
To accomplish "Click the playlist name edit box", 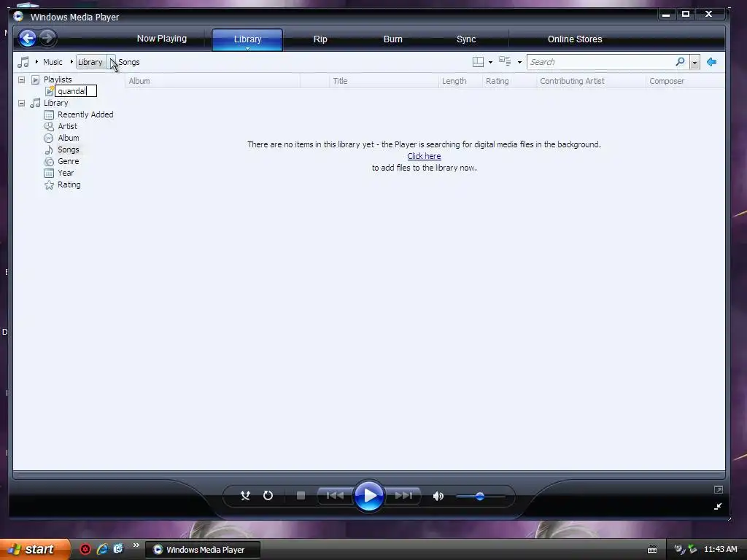I will (76, 91).
